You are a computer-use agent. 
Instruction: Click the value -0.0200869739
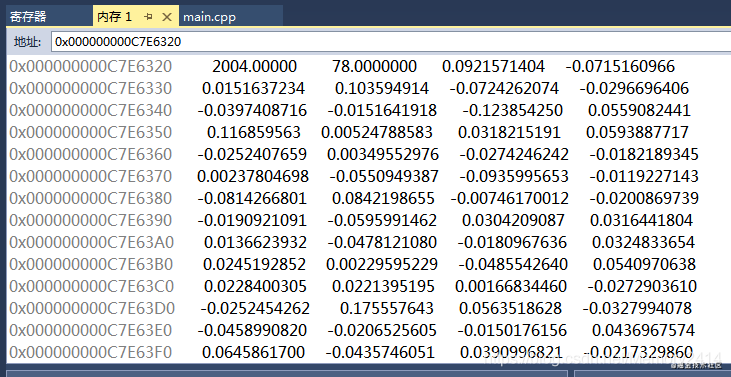[x=644, y=198]
